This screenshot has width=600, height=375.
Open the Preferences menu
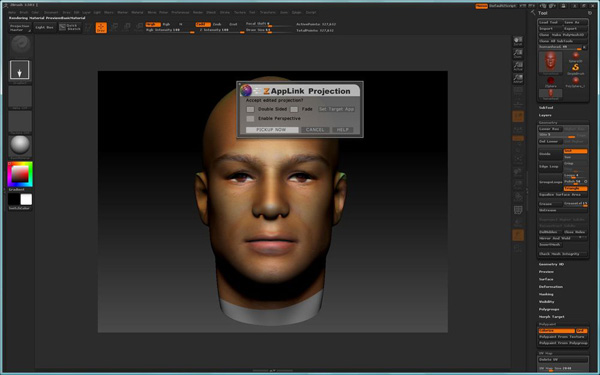(180, 12)
